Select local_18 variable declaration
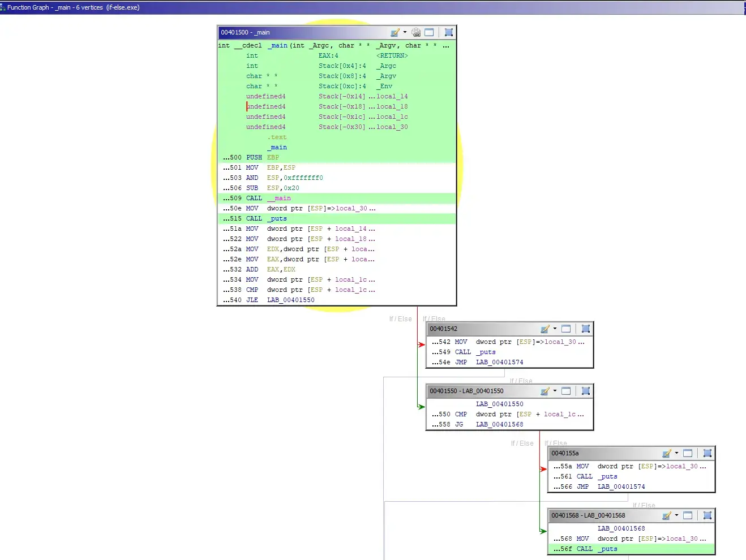Viewport: 746px width, 560px height. click(x=392, y=107)
